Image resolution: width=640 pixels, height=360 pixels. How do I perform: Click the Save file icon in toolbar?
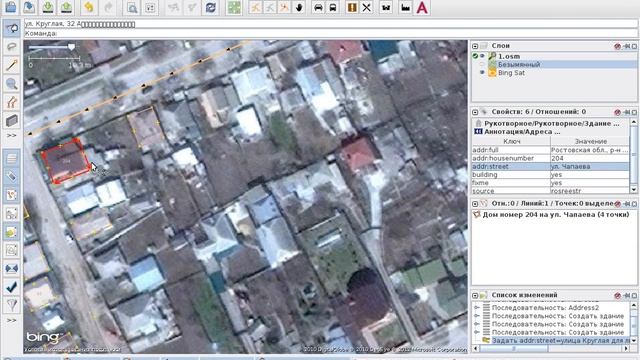[29, 7]
